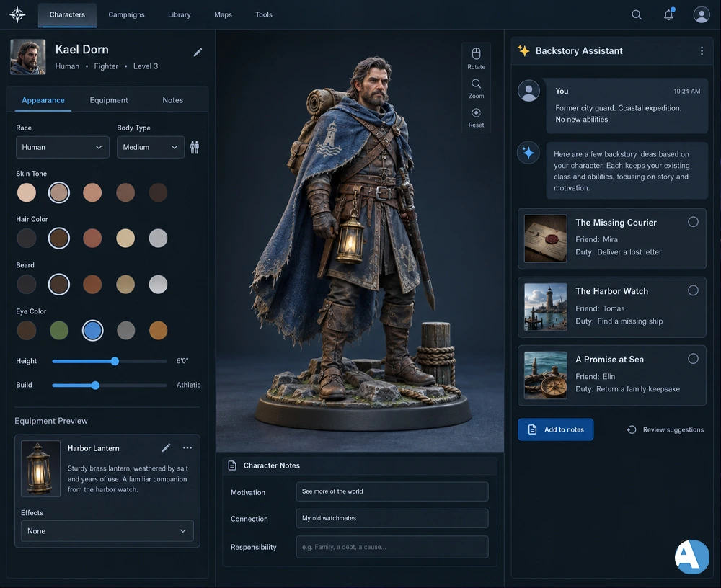Open Harbor Lantern more options

click(x=187, y=447)
